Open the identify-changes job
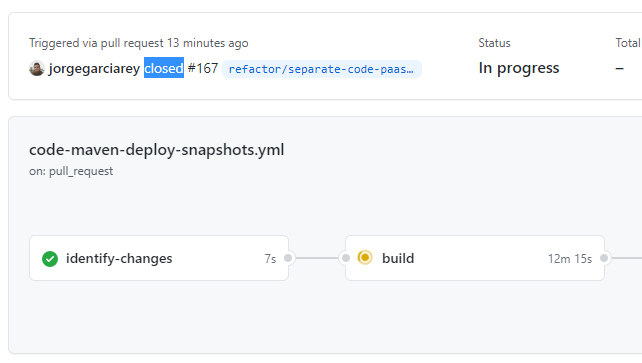This screenshot has height=363, width=642. [x=159, y=258]
